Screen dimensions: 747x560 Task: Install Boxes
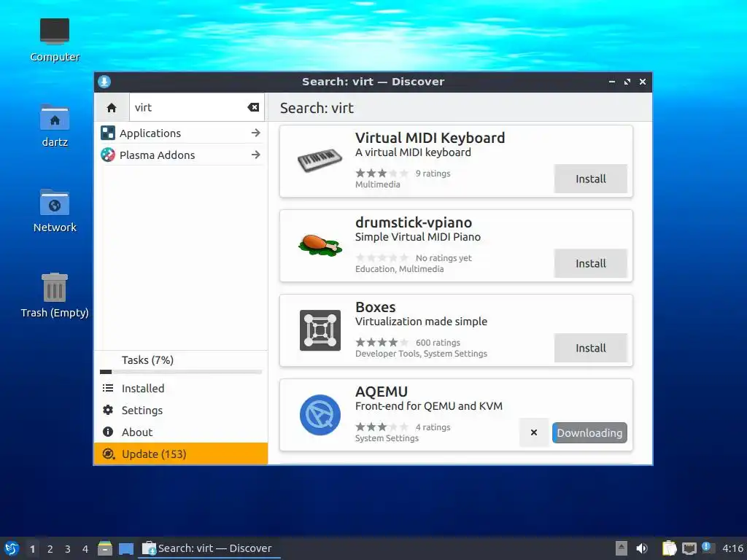590,348
